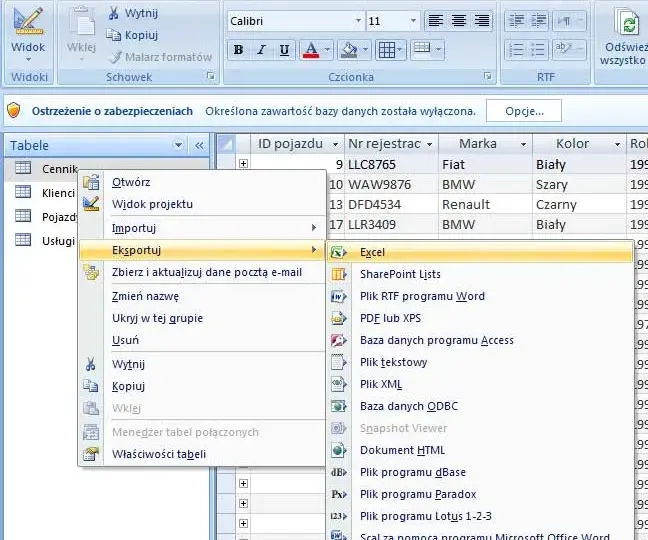
Task: Open the Schowek dialog launcher
Action: click(x=211, y=76)
